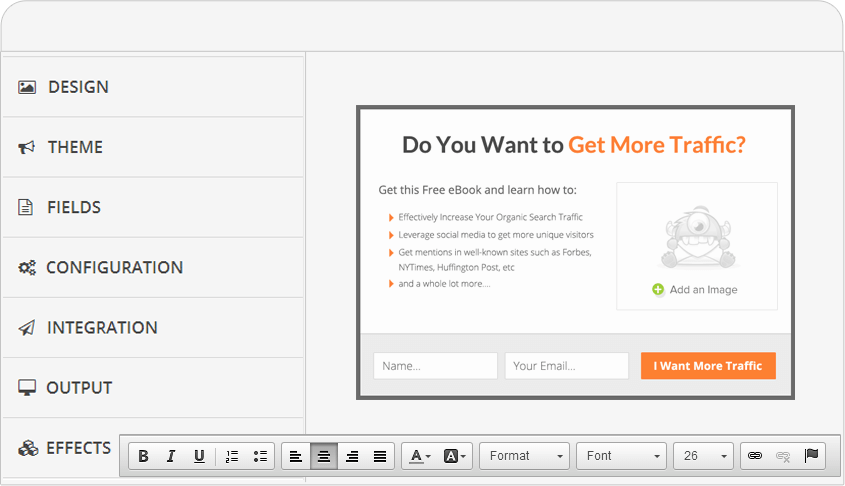Click the Integration paper plane icon
The width and height of the screenshot is (845, 486).
(x=27, y=328)
